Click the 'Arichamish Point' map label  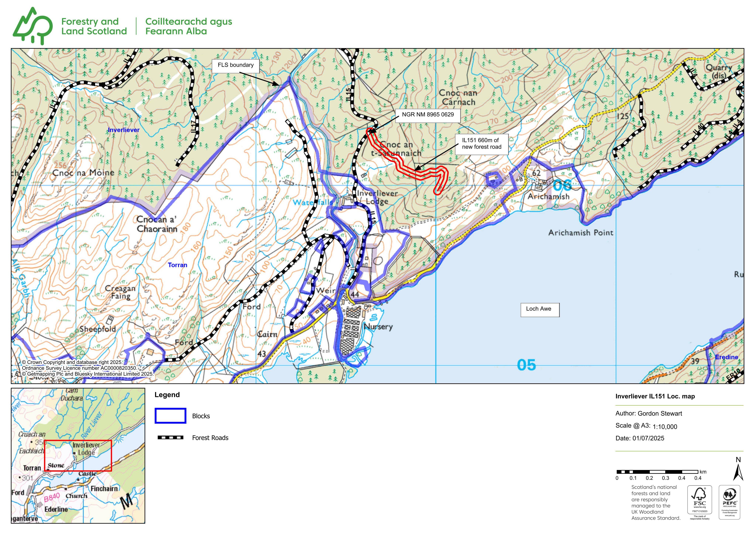581,233
